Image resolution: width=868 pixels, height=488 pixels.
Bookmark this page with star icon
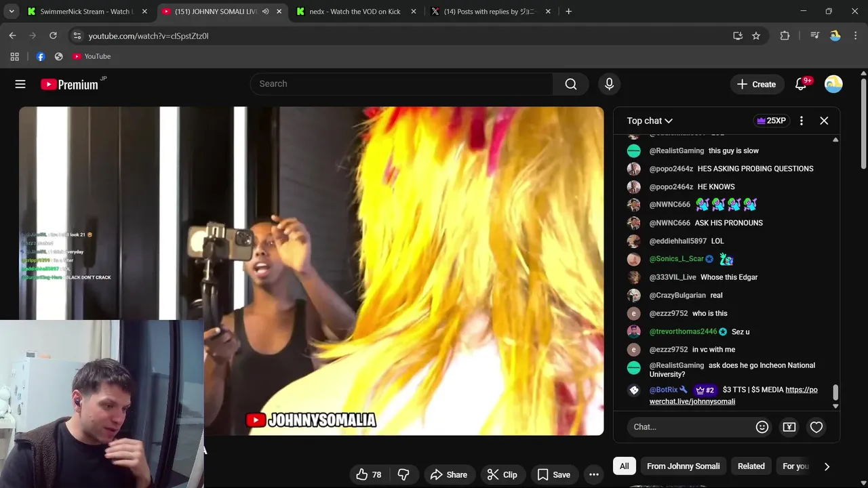coord(756,36)
